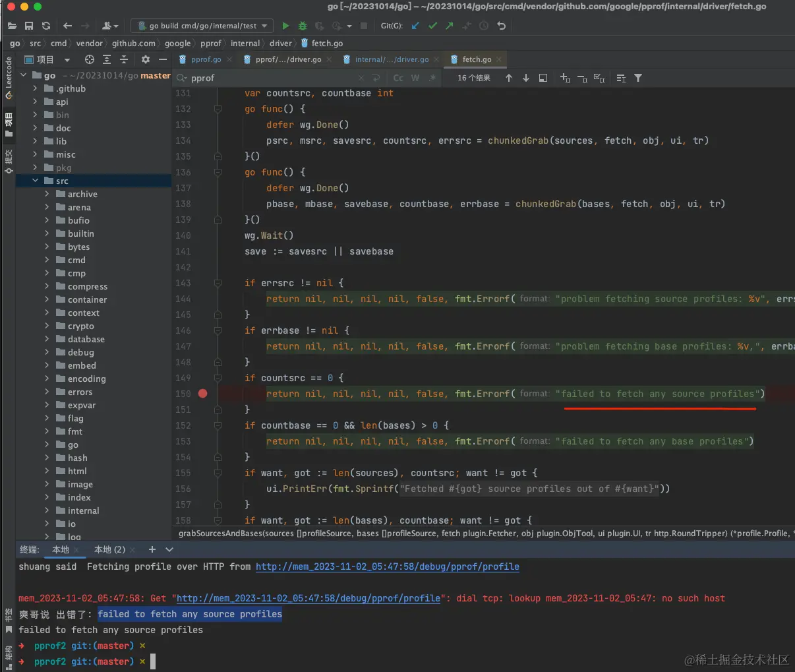Click the synchronize/reload icon

[x=46, y=26]
